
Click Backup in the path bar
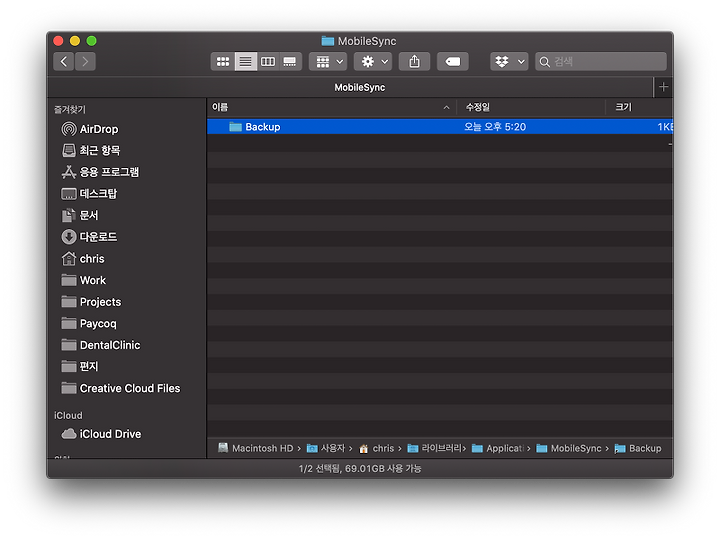click(638, 448)
